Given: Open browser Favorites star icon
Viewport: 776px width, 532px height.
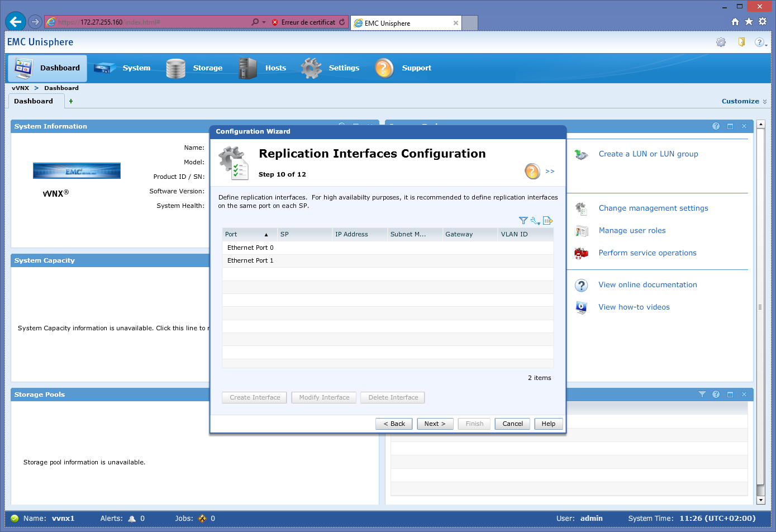Looking at the screenshot, I should tap(749, 22).
